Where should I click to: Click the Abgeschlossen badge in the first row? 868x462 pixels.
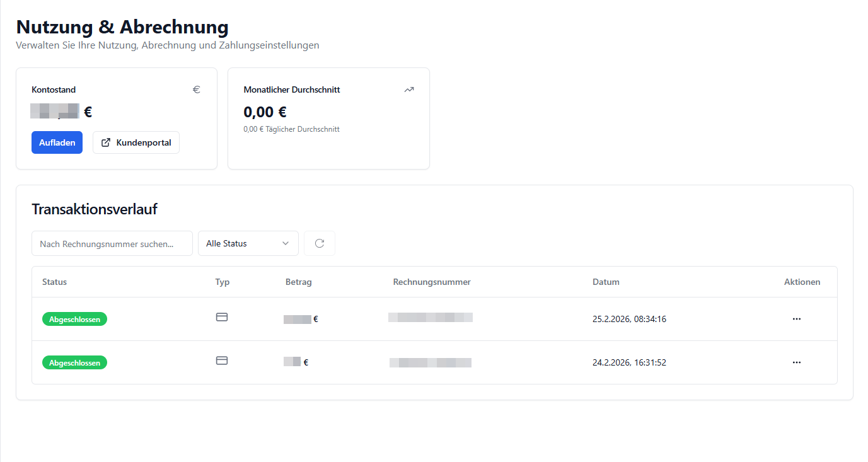(x=74, y=319)
